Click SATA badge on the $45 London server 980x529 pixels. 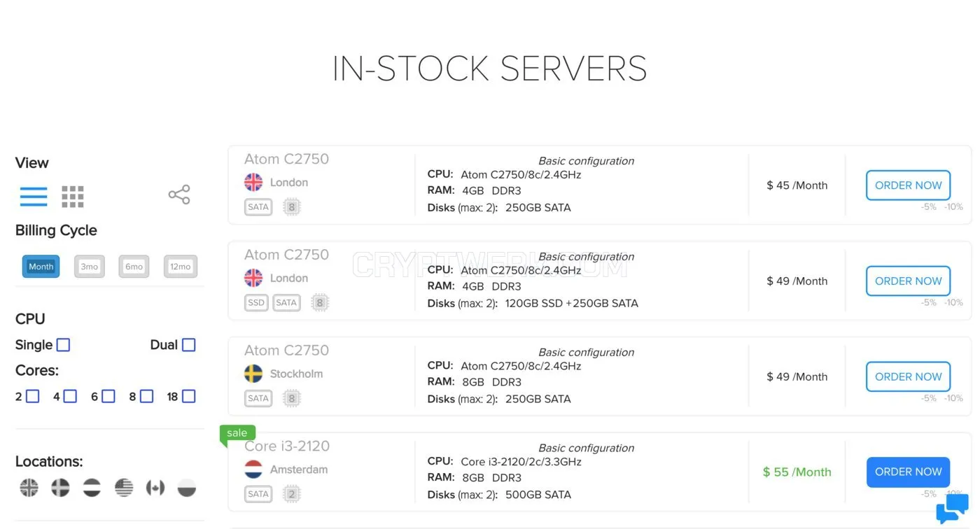[x=258, y=206]
